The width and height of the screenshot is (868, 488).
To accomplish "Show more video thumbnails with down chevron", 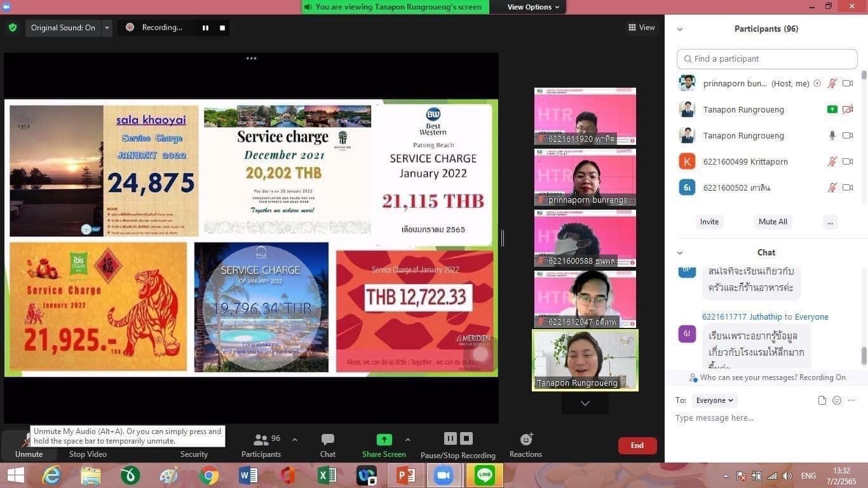I will [x=585, y=403].
